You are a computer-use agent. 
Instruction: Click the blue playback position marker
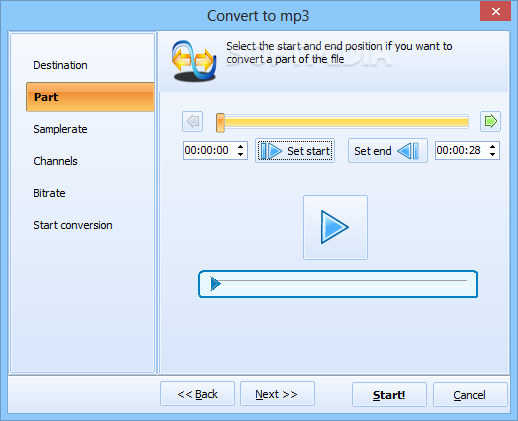pyautogui.click(x=215, y=284)
